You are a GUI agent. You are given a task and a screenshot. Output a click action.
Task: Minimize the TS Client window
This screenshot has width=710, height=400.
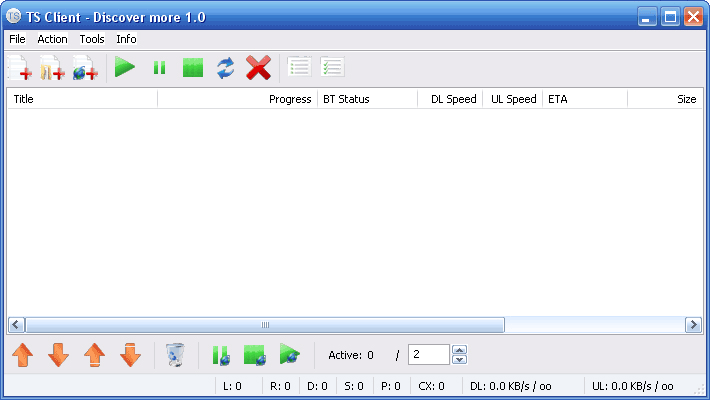pos(647,17)
